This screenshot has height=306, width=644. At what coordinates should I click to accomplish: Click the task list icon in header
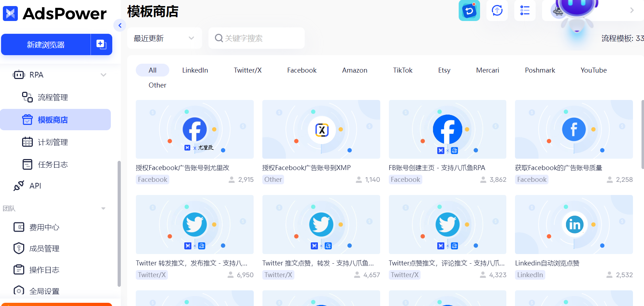coord(525,11)
